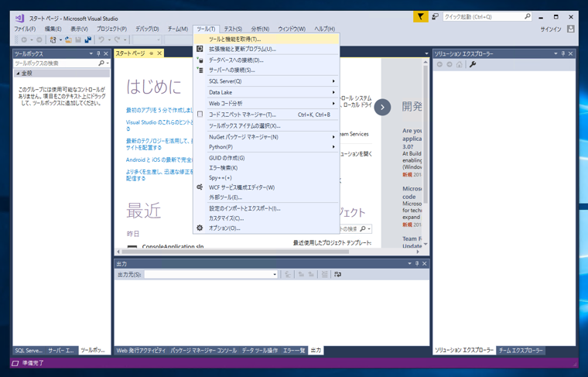The image size is (588, 377).
Task: Click the right arrow circle button on start page
Action: tap(382, 108)
